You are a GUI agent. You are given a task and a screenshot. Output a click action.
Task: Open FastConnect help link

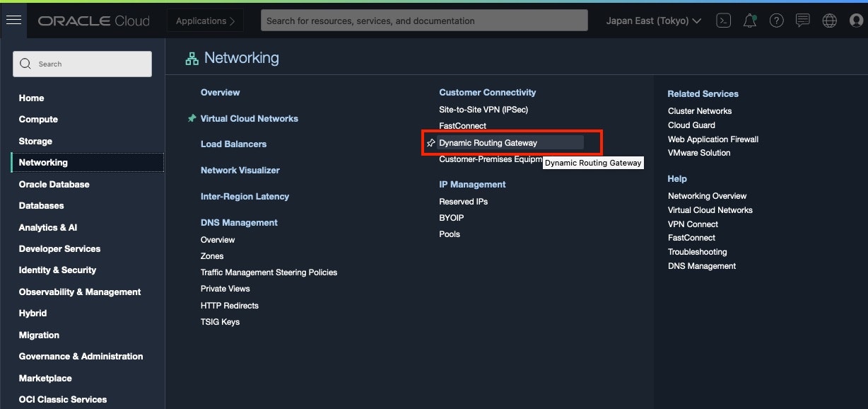click(691, 238)
